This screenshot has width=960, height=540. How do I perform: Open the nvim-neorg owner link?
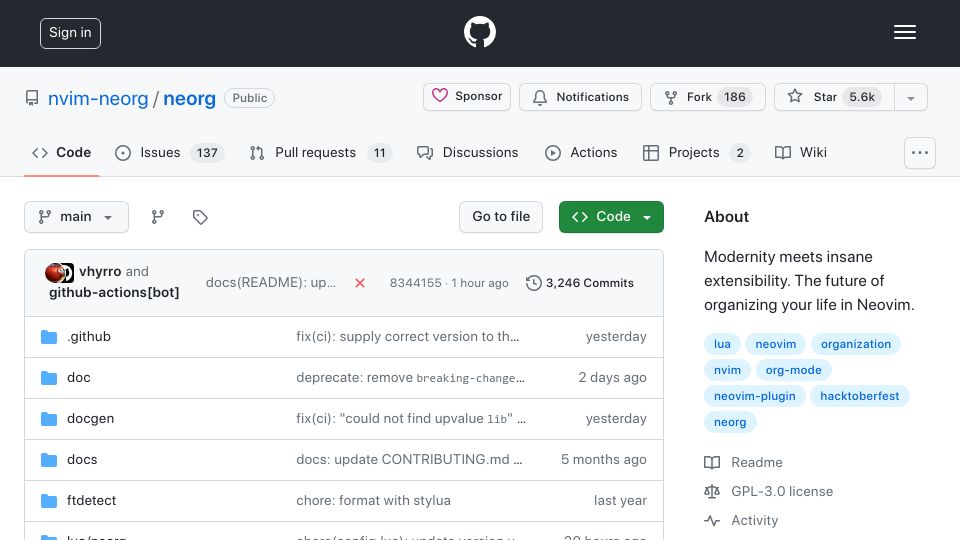pos(98,99)
